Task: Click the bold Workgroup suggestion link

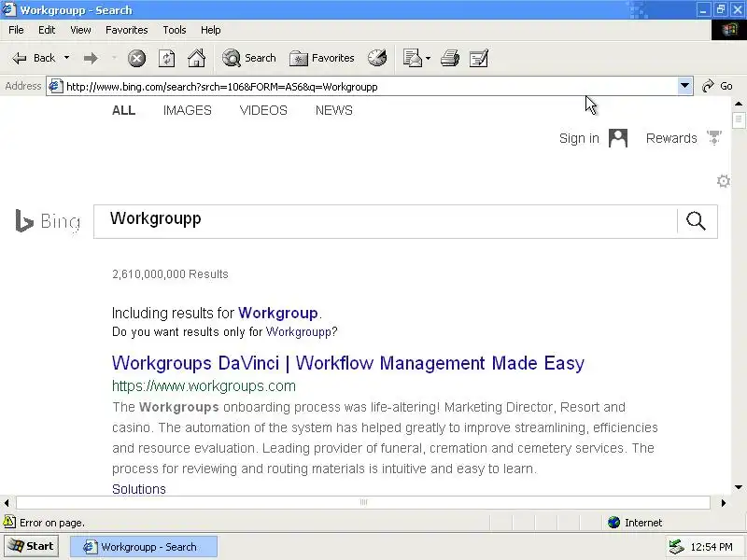Action: 277,313
